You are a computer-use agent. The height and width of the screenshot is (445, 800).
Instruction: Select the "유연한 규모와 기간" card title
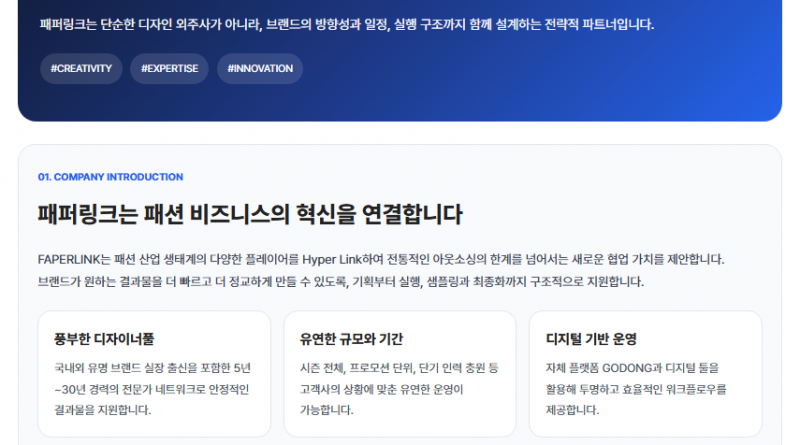351,339
